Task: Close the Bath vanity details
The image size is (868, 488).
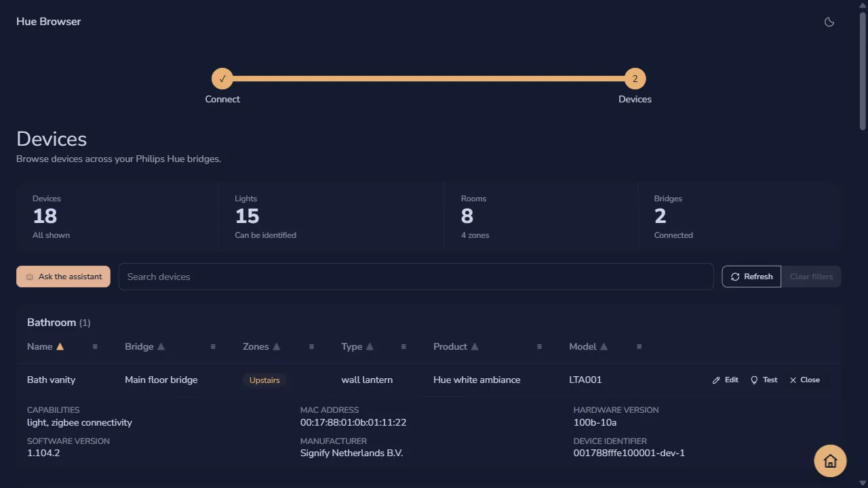Action: click(x=804, y=380)
